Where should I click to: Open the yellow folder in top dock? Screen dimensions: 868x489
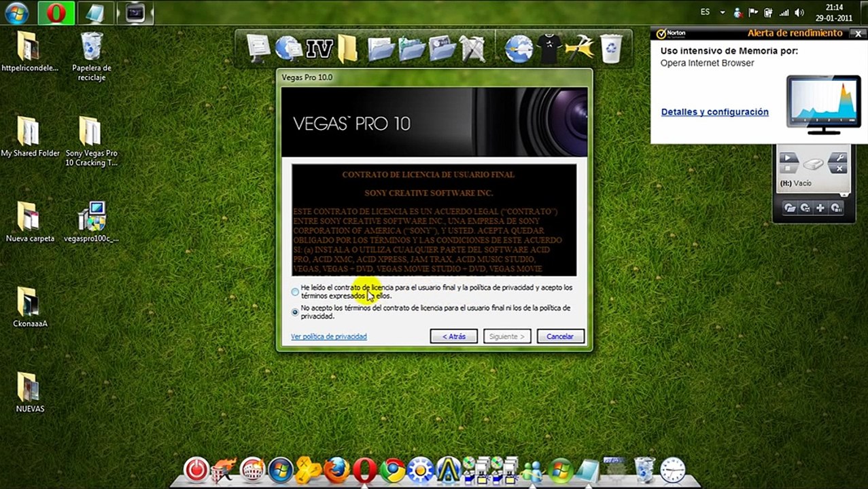[347, 48]
